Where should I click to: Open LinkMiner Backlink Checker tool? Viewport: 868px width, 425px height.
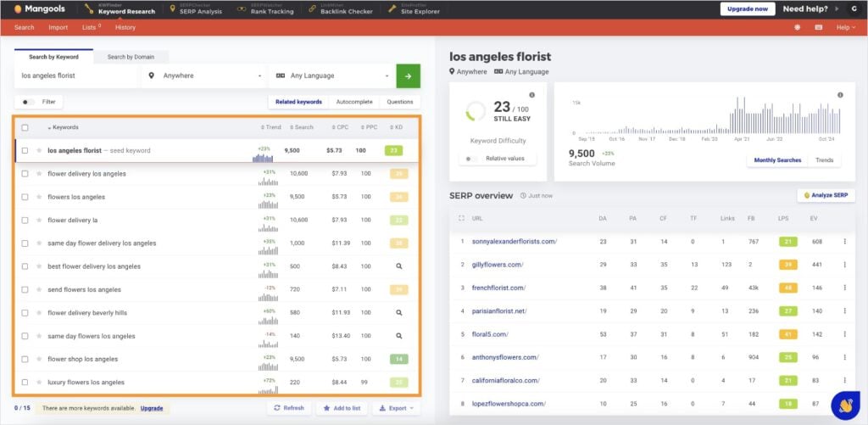[341, 8]
